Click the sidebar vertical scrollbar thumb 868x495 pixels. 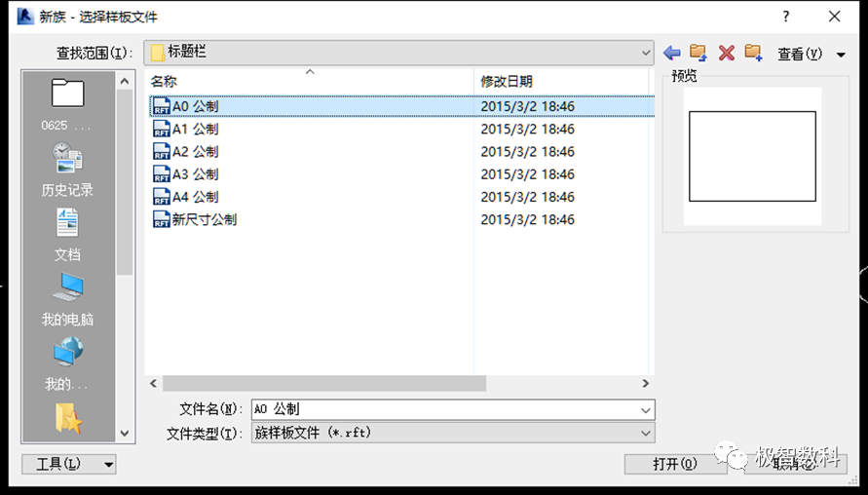(x=125, y=183)
